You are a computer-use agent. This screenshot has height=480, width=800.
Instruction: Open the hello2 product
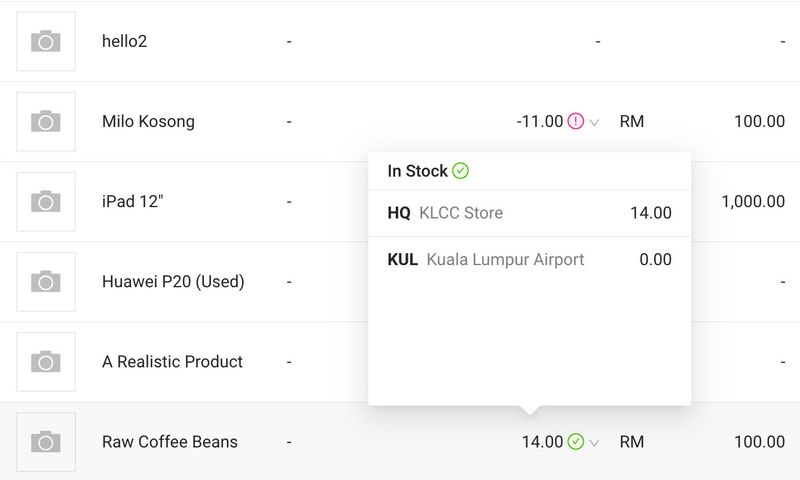point(125,42)
